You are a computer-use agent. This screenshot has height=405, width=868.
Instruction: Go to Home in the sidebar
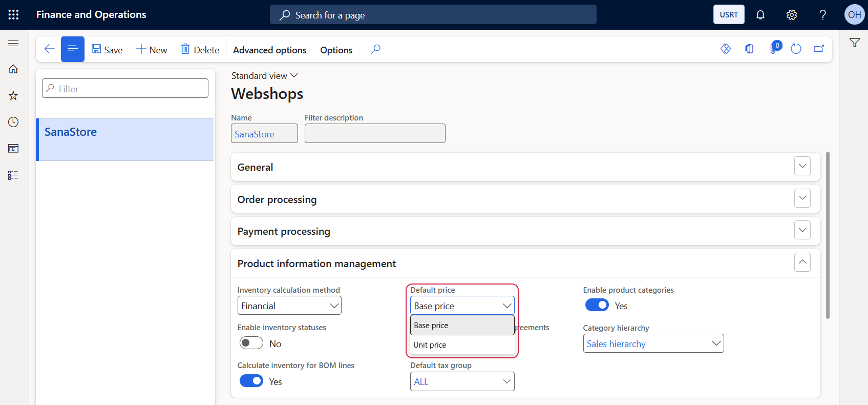13,69
